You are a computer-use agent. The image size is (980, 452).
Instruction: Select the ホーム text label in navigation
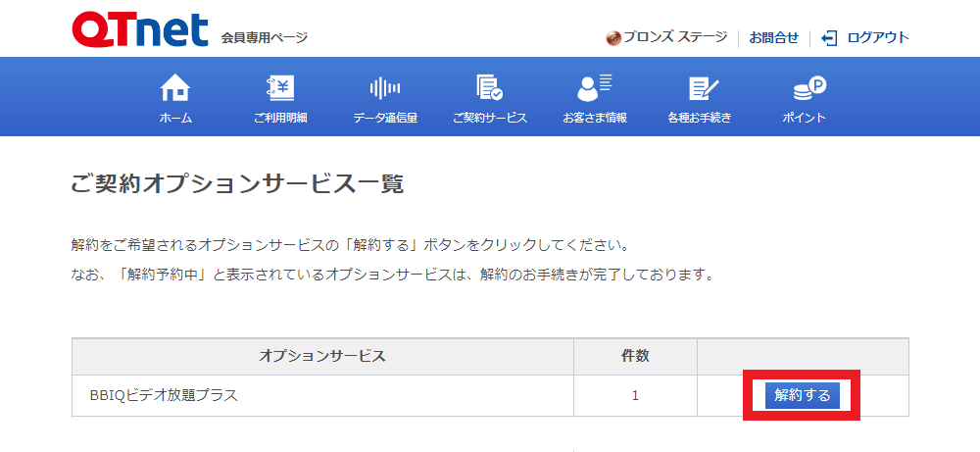[175, 118]
